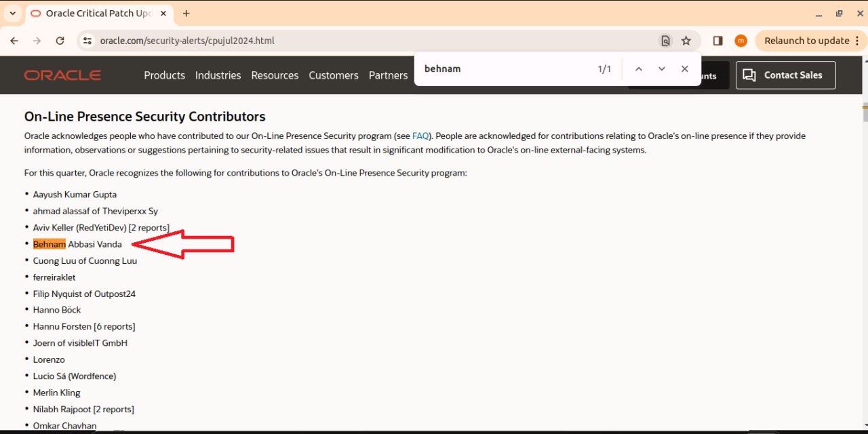Bookmark this page with the star icon
Viewport: 868px width, 434px height.
(x=686, y=41)
